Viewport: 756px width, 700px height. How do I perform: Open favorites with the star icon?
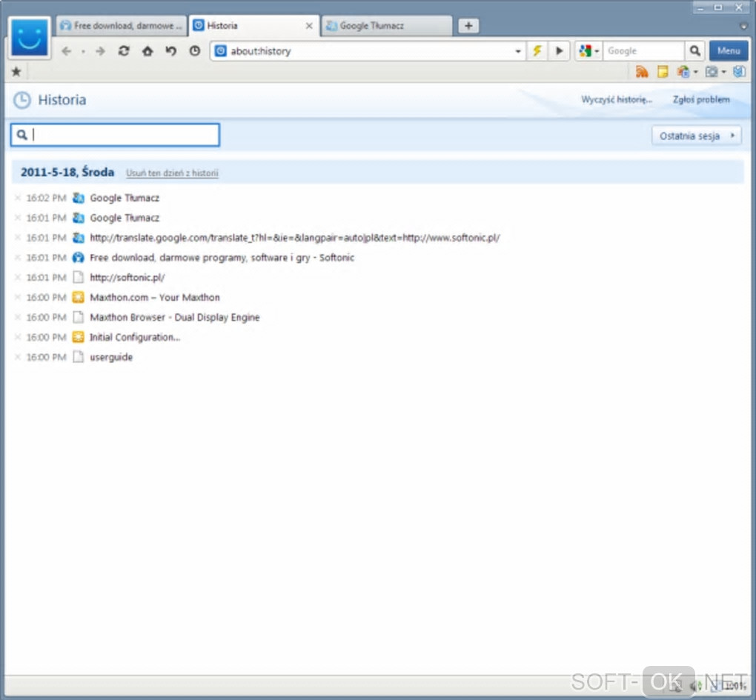coord(16,72)
